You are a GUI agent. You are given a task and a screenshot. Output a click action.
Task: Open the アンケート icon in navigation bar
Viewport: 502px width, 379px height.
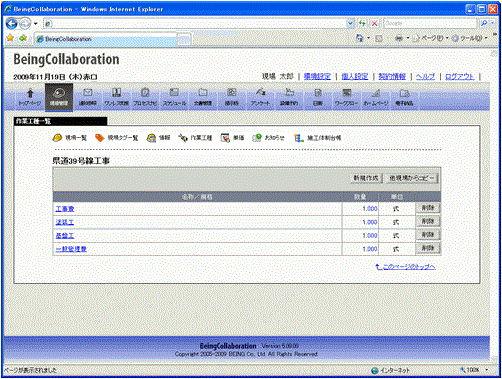coord(260,97)
